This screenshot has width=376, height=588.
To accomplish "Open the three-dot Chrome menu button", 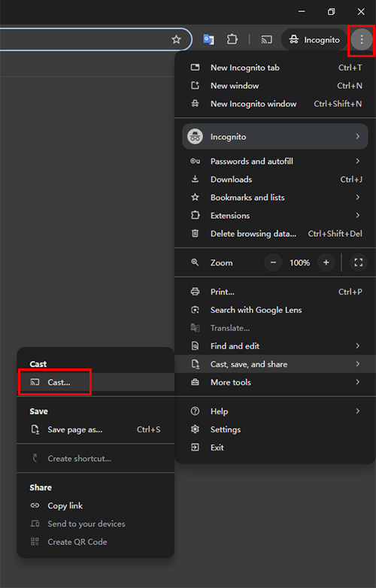I will point(362,39).
